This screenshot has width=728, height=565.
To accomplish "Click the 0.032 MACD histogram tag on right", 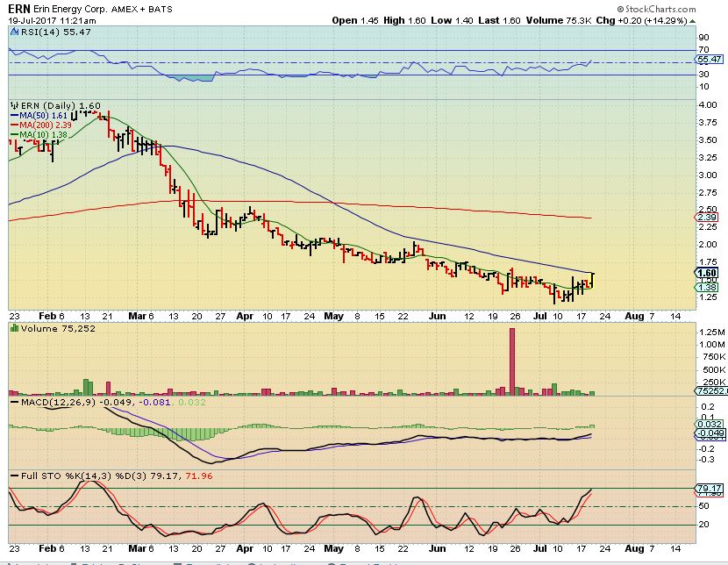I will pos(709,424).
